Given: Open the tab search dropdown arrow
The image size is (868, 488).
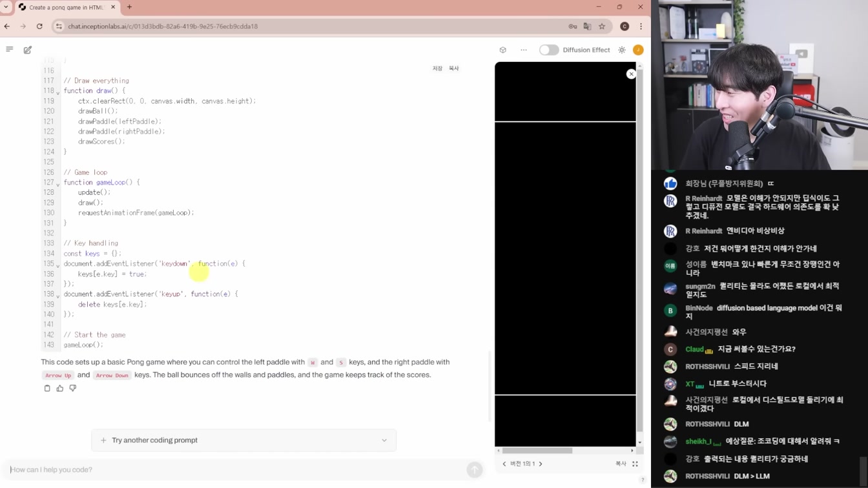Looking at the screenshot, I should pyautogui.click(x=6, y=7).
